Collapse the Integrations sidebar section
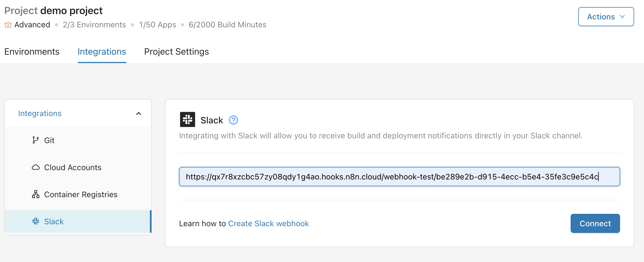Image resolution: width=644 pixels, height=262 pixels. [139, 114]
